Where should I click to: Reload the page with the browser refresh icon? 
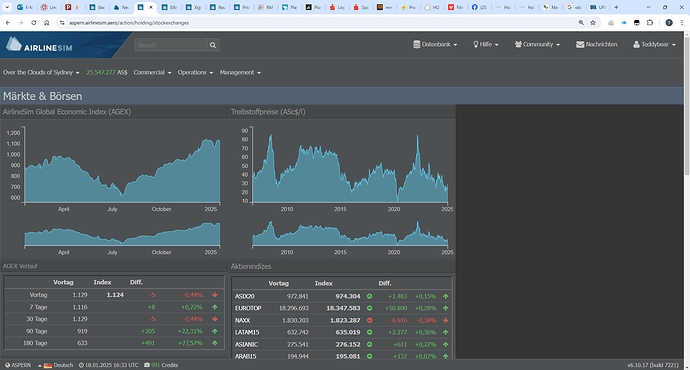33,22
